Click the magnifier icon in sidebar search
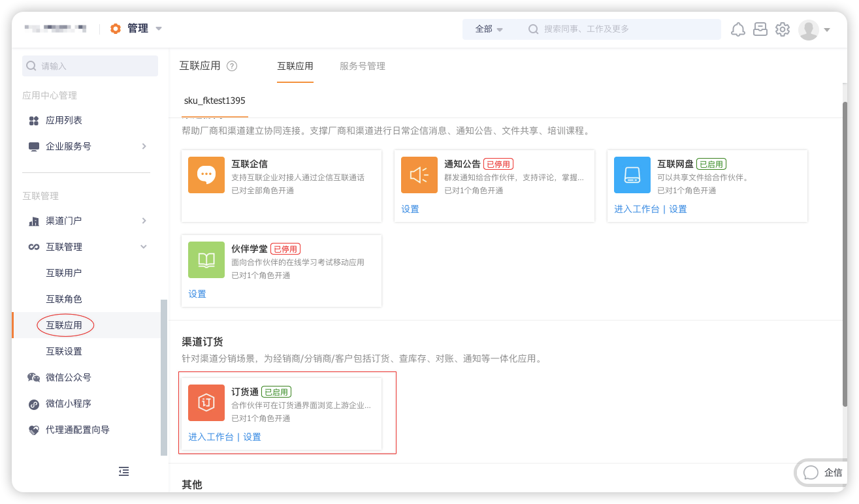Screen dimensions: 859x504 coord(31,66)
